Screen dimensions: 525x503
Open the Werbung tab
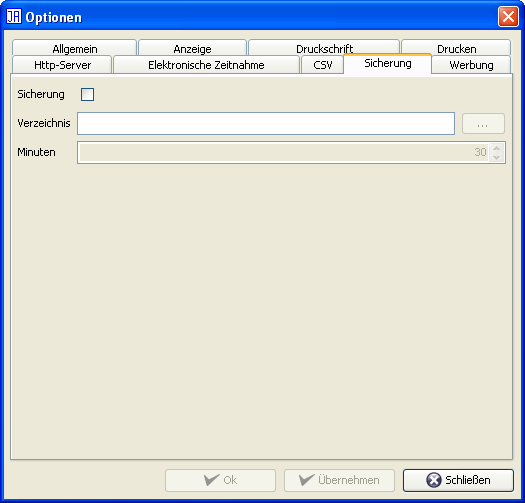(471, 65)
